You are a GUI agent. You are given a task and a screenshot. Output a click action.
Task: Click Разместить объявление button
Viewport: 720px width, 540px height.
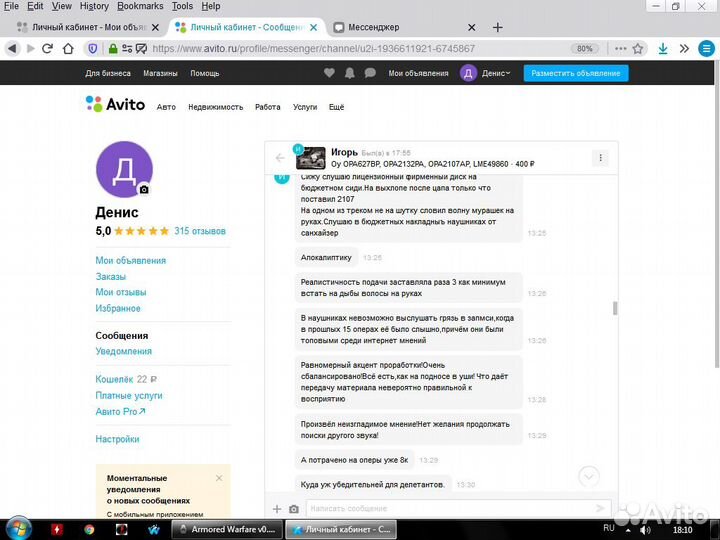click(576, 73)
